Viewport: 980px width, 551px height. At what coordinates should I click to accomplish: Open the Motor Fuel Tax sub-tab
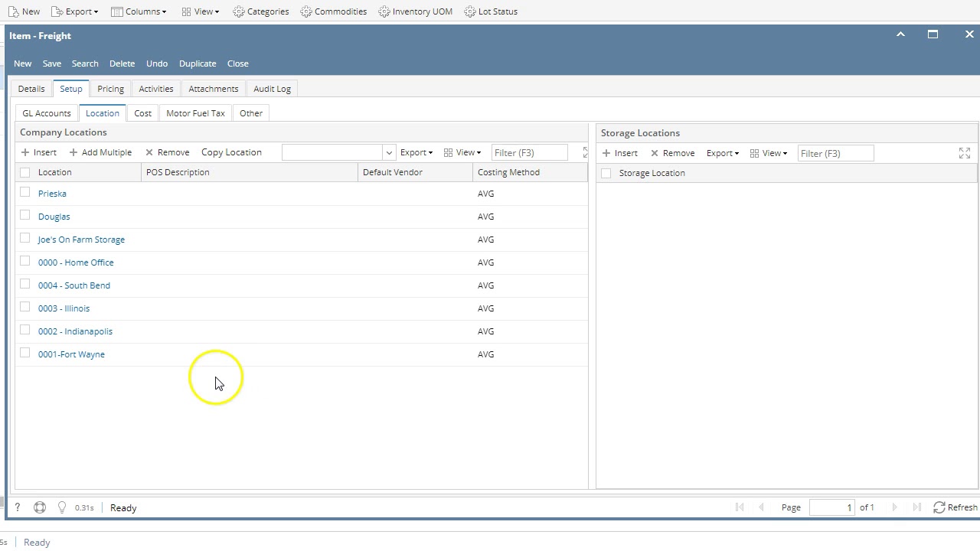(195, 113)
